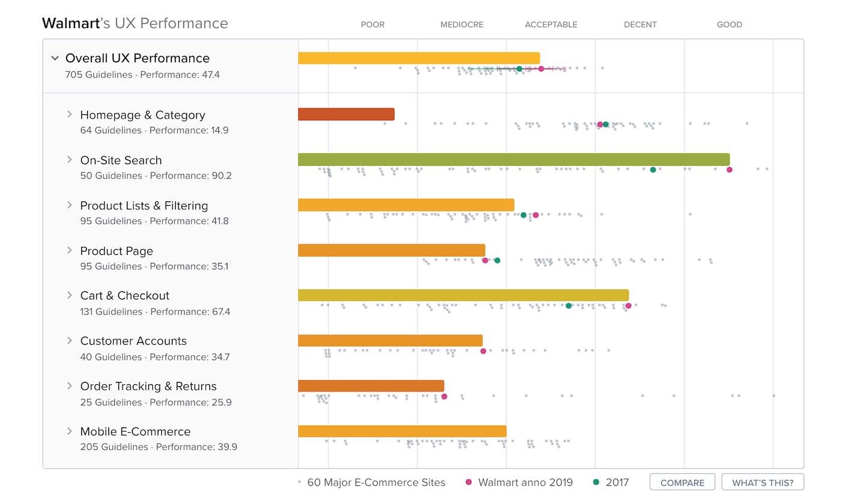Expand Product Lists & Filtering details
842x504 pixels.
70,205
